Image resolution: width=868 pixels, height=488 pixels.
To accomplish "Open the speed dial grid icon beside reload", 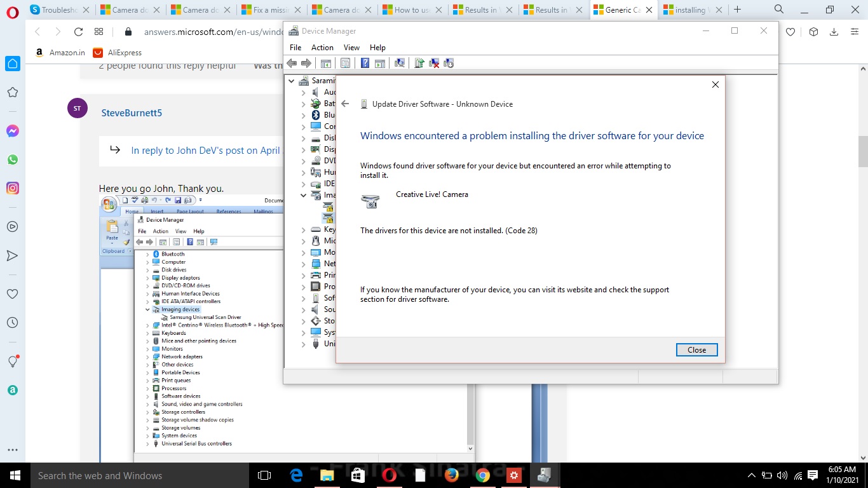I will [98, 32].
